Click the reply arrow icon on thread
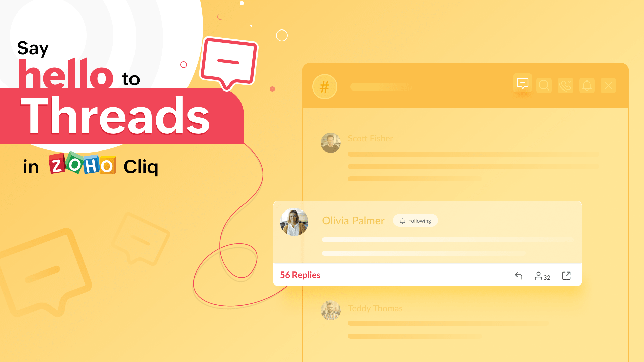 518,275
